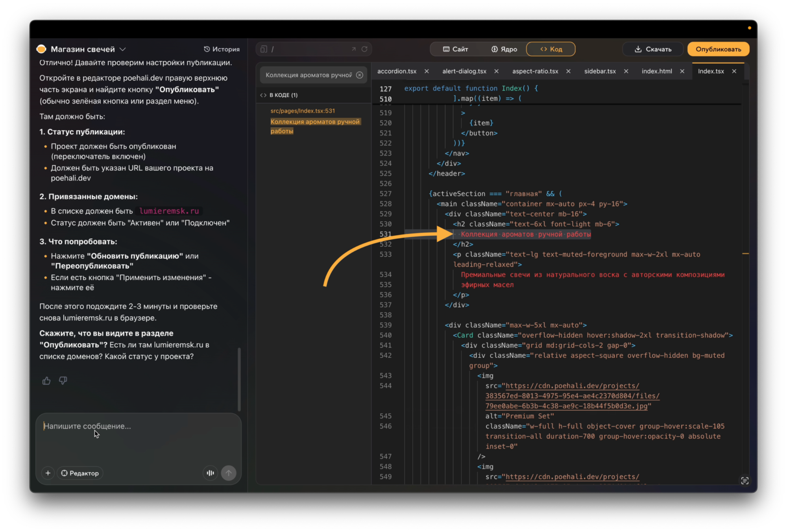Click the plus attachment icon
Viewport: 787px width, 532px height.
tap(48, 473)
